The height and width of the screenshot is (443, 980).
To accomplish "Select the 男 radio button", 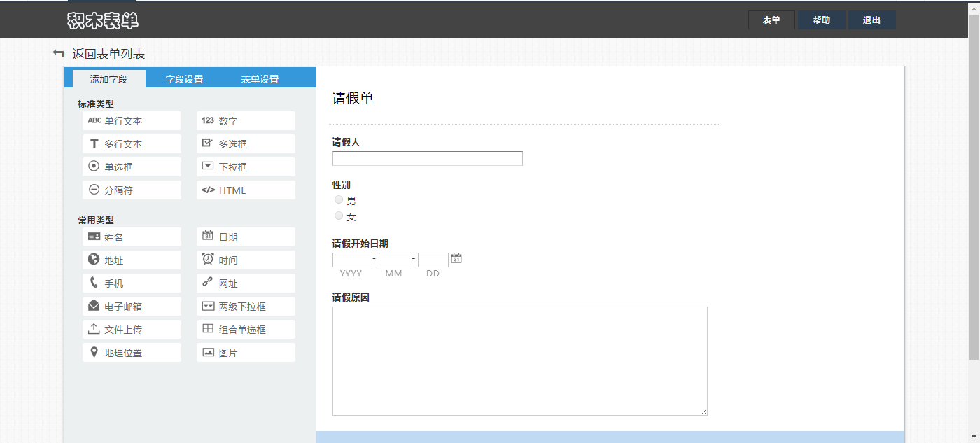I will point(339,199).
